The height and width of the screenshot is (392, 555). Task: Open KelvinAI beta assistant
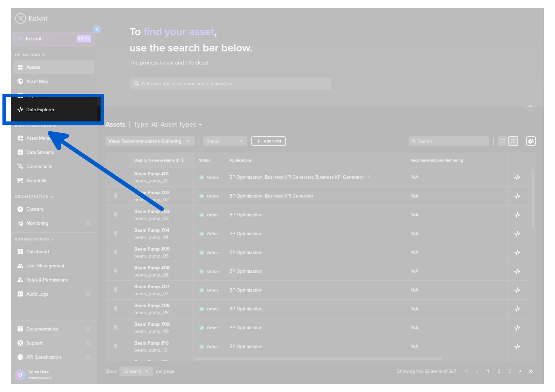(54, 39)
